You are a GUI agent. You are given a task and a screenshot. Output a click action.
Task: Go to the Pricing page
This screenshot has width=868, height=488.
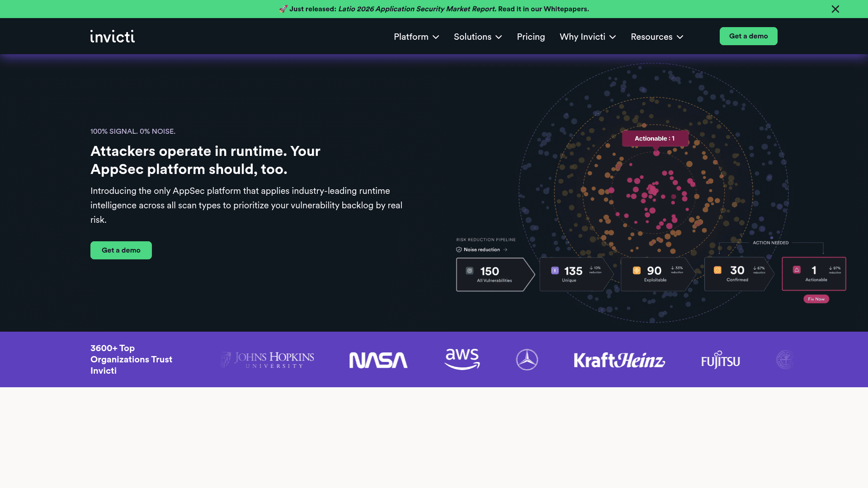tap(531, 37)
